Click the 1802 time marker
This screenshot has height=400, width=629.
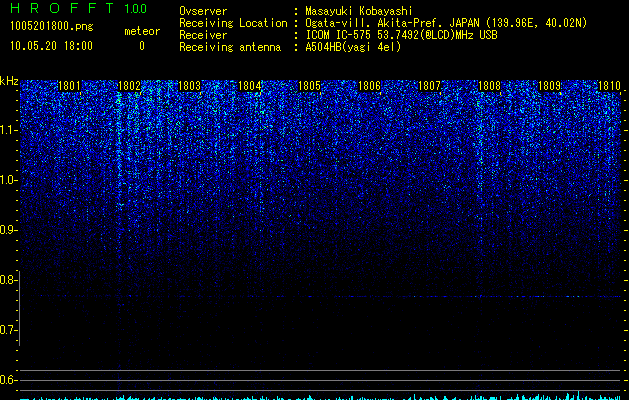130,86
